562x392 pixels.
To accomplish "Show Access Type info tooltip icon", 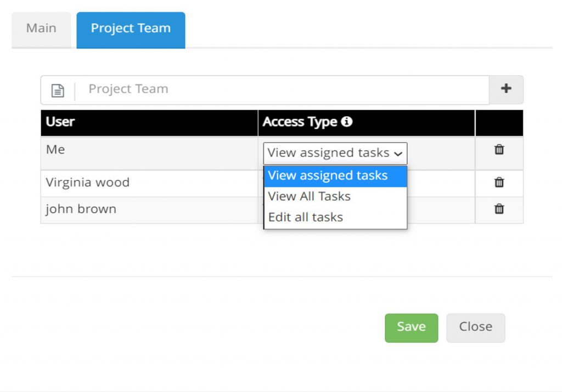I will 347,122.
